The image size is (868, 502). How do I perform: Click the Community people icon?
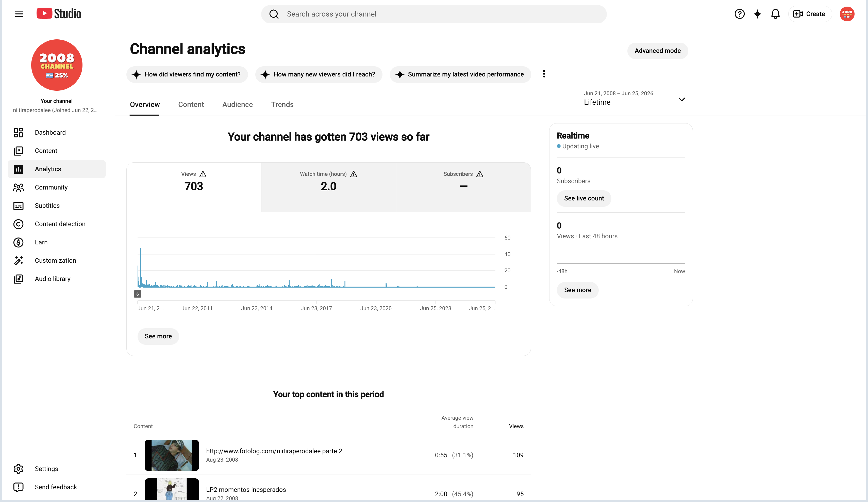(18, 187)
